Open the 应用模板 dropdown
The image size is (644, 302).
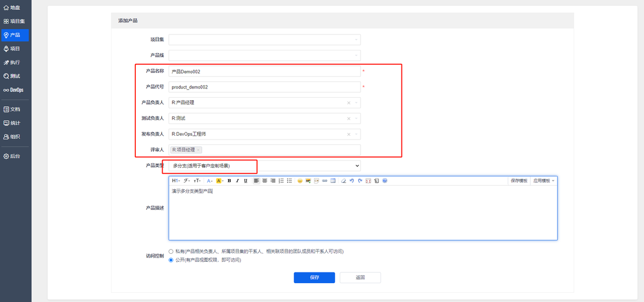click(x=544, y=181)
